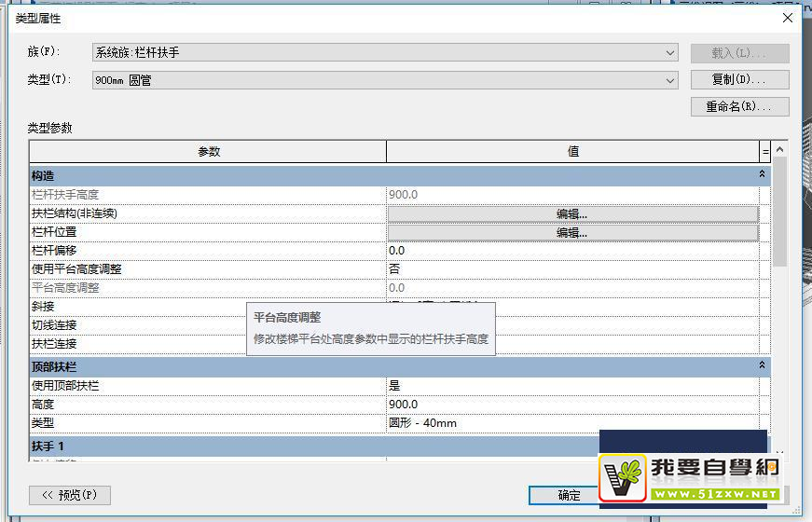The image size is (812, 522).
Task: Click the 重命名(R)... rename button
Action: [x=739, y=106]
